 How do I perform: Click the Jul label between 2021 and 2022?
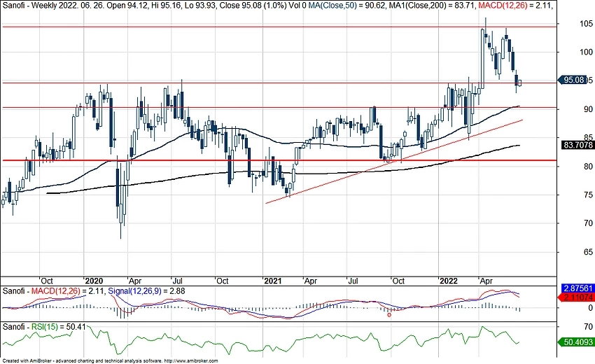click(x=353, y=281)
